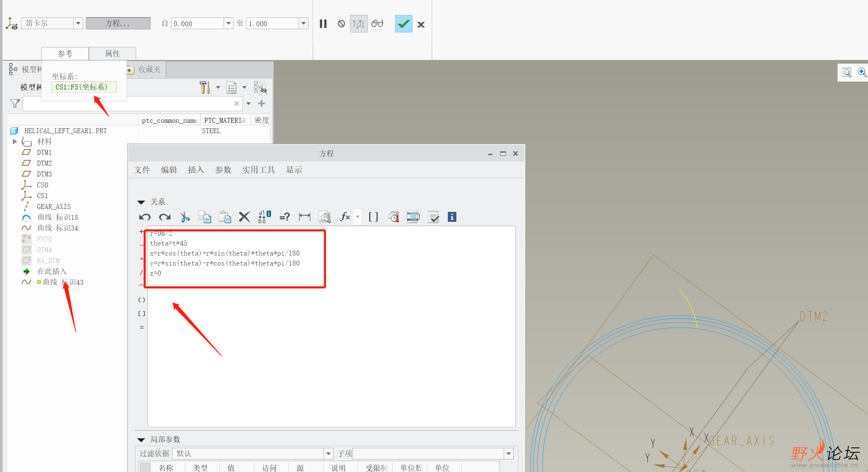Click the Paste icon in relations toolbar

click(x=225, y=217)
